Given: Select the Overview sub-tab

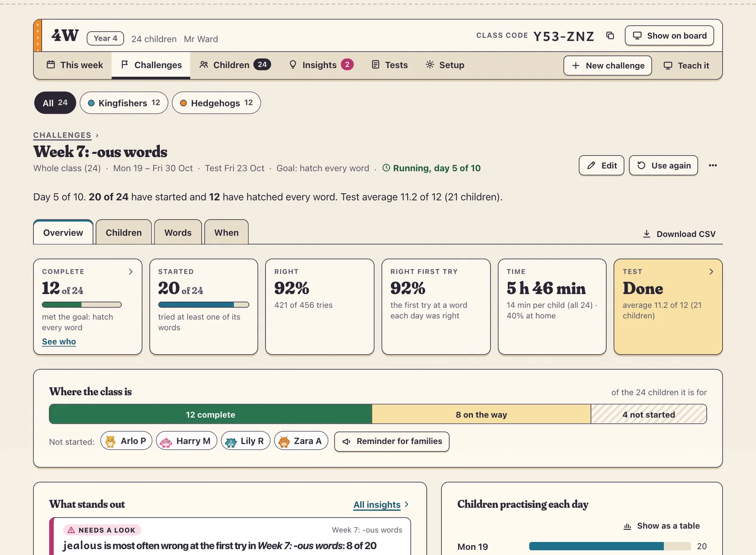Looking at the screenshot, I should pyautogui.click(x=63, y=232).
